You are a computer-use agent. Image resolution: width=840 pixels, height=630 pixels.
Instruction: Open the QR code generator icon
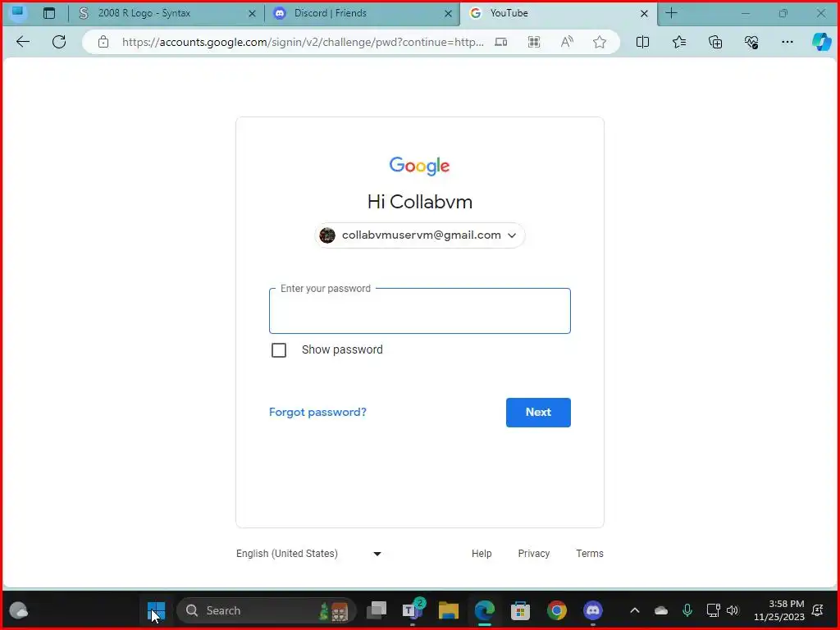533,42
